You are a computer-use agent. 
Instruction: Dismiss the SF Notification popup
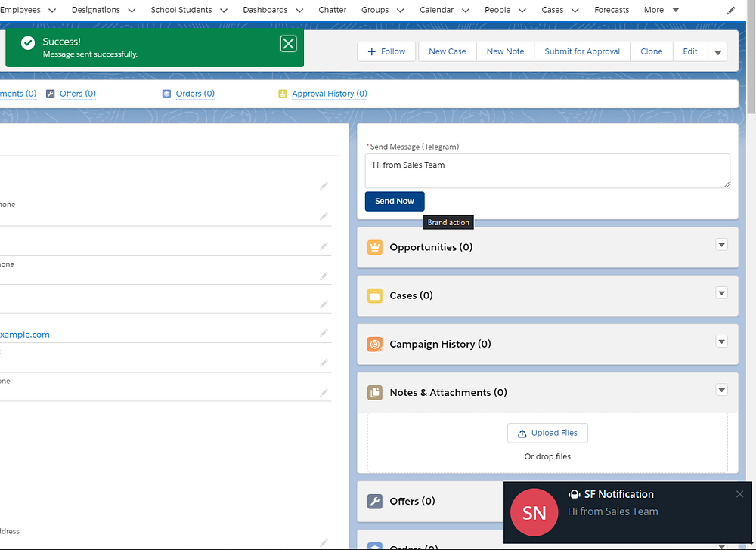tap(739, 494)
